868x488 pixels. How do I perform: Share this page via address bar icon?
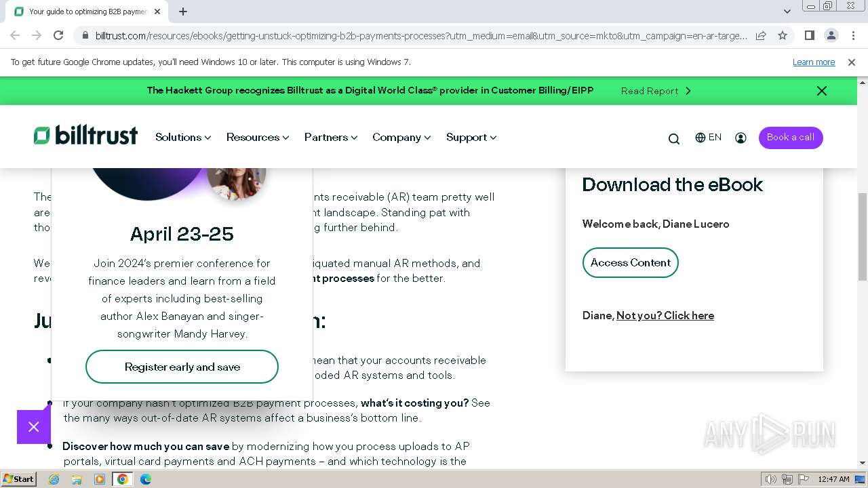761,35
